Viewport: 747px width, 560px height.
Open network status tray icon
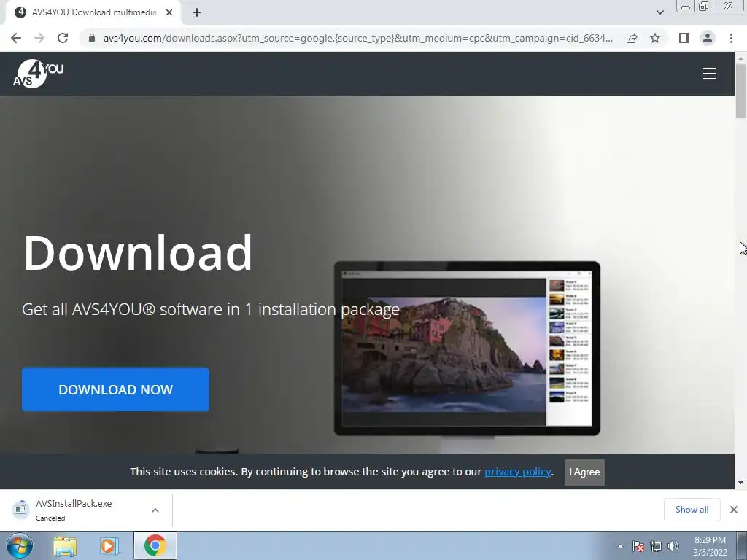pos(656,546)
